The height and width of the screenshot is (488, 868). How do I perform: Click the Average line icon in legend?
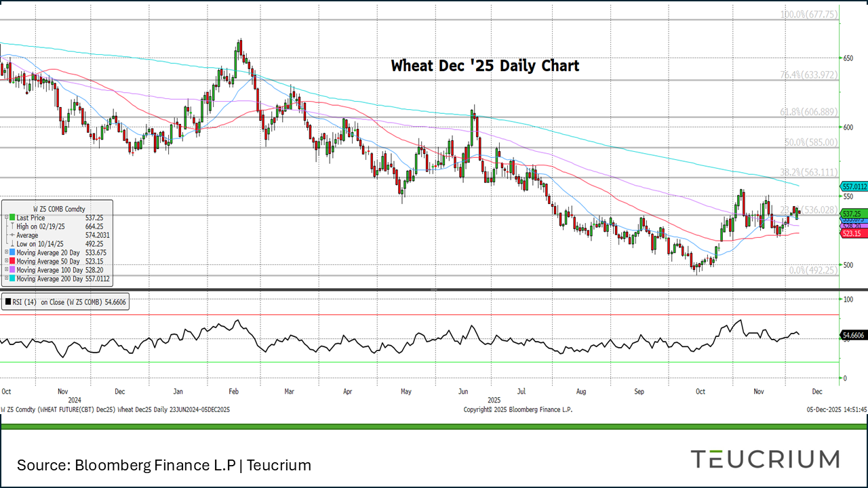(12, 235)
